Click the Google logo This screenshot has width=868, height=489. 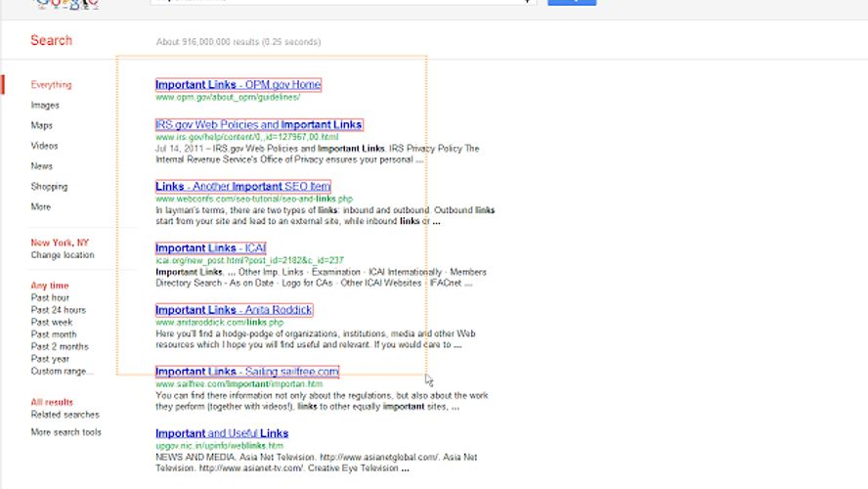pyautogui.click(x=66, y=4)
